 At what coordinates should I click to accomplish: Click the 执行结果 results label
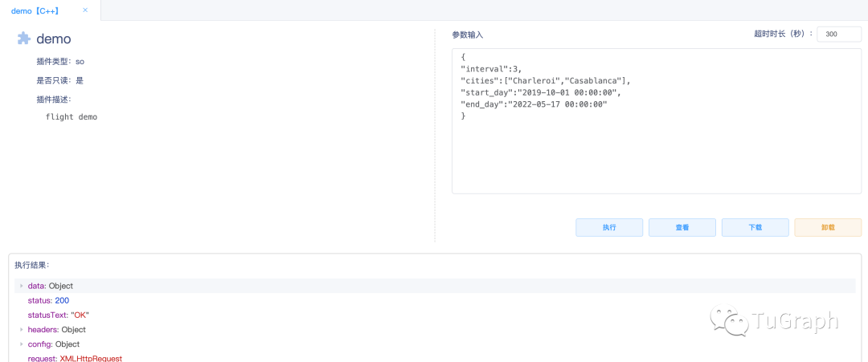[x=32, y=264]
